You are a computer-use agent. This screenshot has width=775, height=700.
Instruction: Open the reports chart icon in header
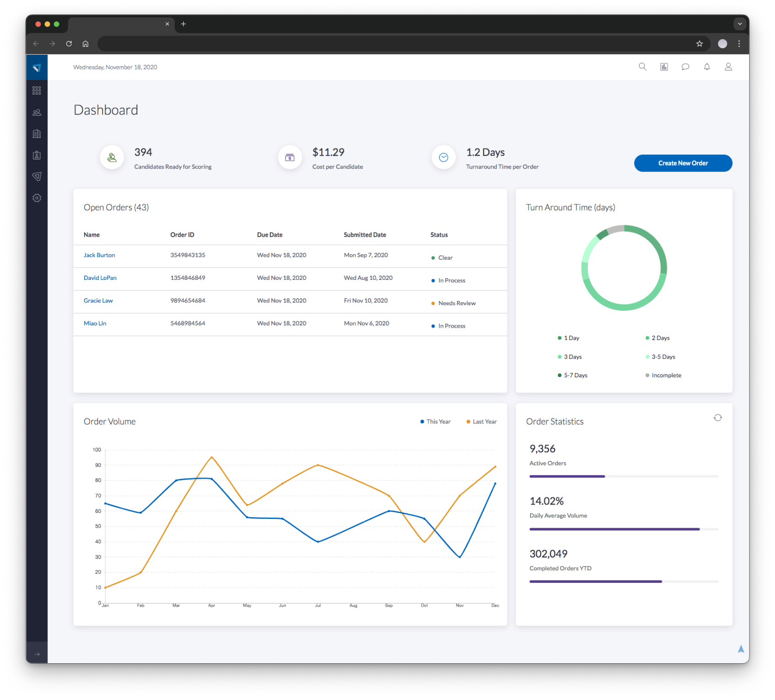tap(664, 67)
